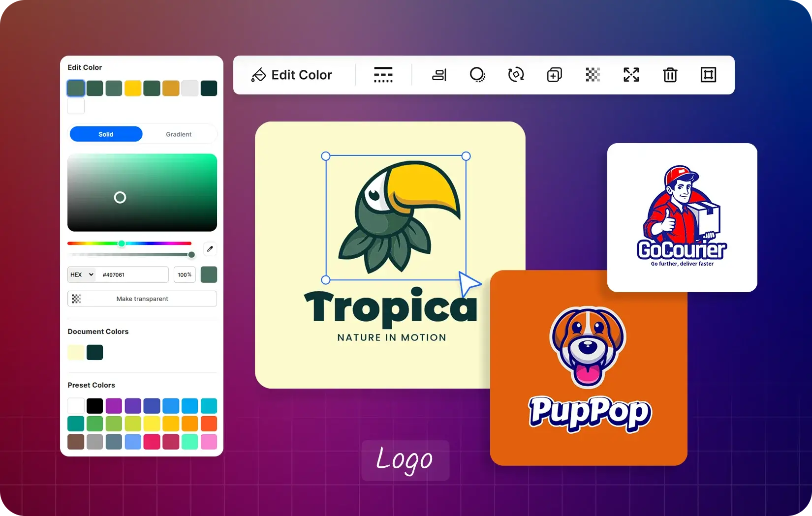The image size is (812, 516).
Task: Click the Make transparent button
Action: [x=142, y=299]
